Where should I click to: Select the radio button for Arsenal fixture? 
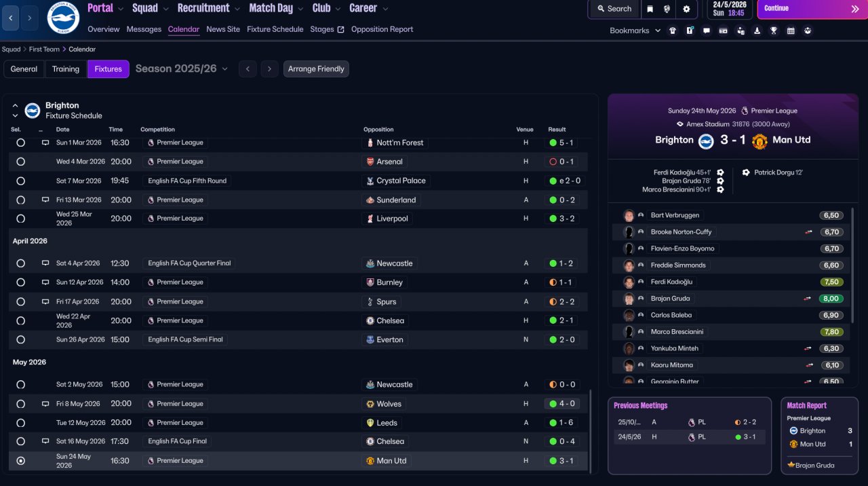coord(20,162)
